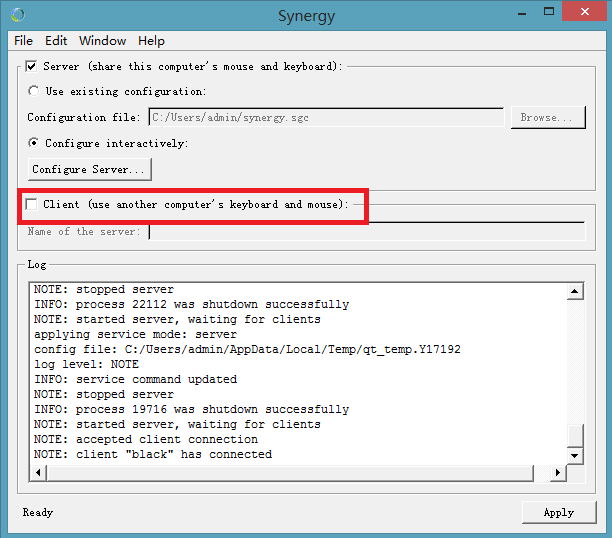Image resolution: width=612 pixels, height=538 pixels.
Task: Select Configure interactively radio button
Action: click(x=34, y=143)
